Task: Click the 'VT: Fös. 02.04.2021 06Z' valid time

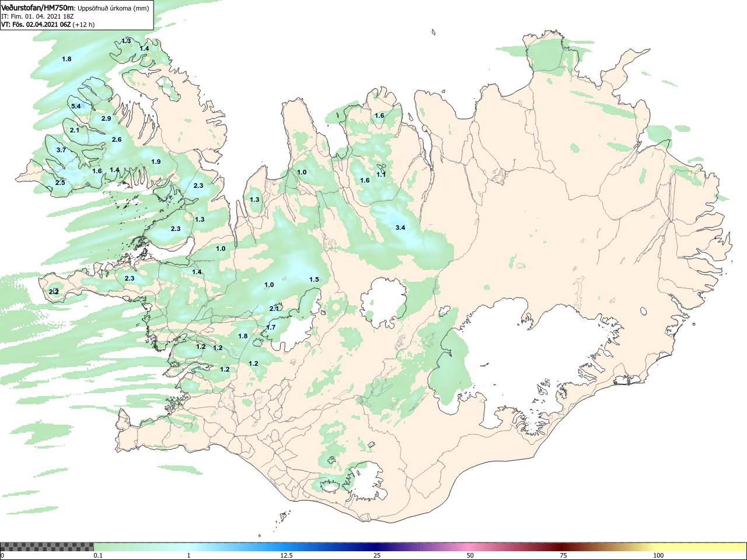Action: (x=36, y=24)
